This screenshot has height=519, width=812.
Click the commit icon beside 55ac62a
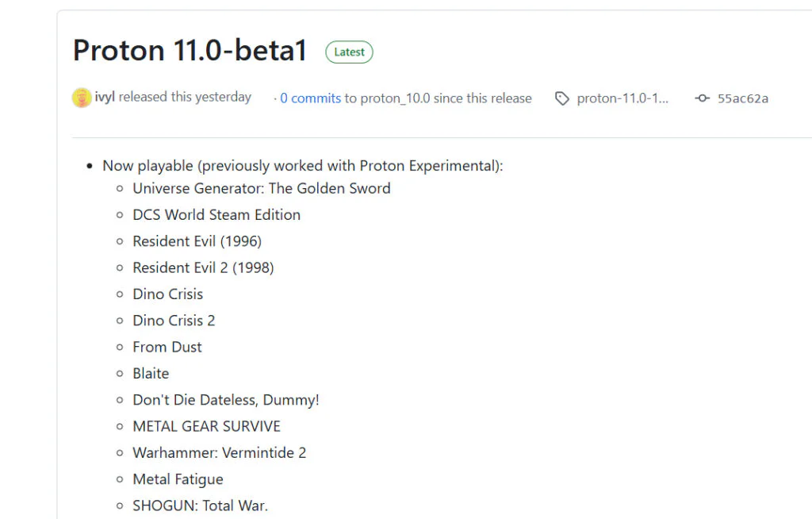coord(702,98)
